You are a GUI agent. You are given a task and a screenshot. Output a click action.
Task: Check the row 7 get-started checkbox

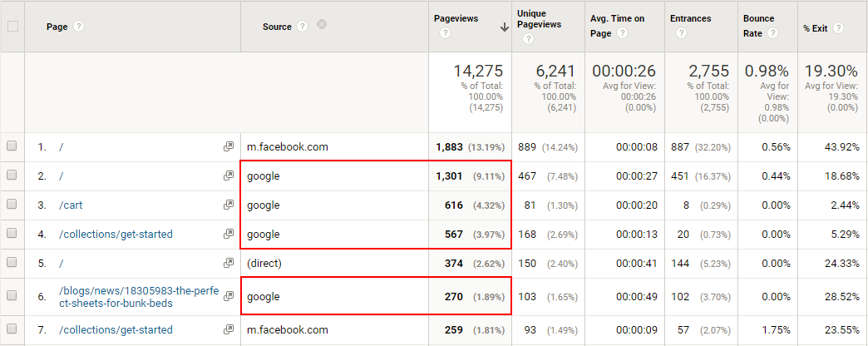[x=12, y=329]
